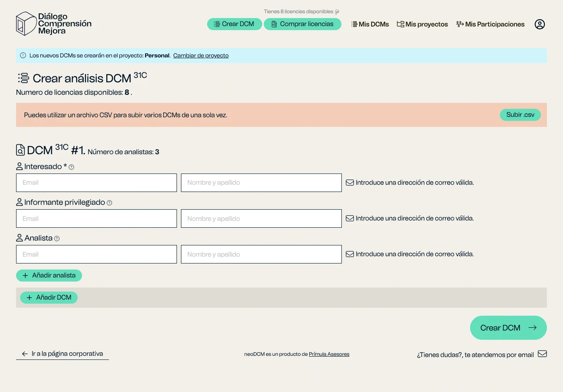Click the document icon beside DCM 31C #1
Screen dimensions: 563x392
point(21,150)
